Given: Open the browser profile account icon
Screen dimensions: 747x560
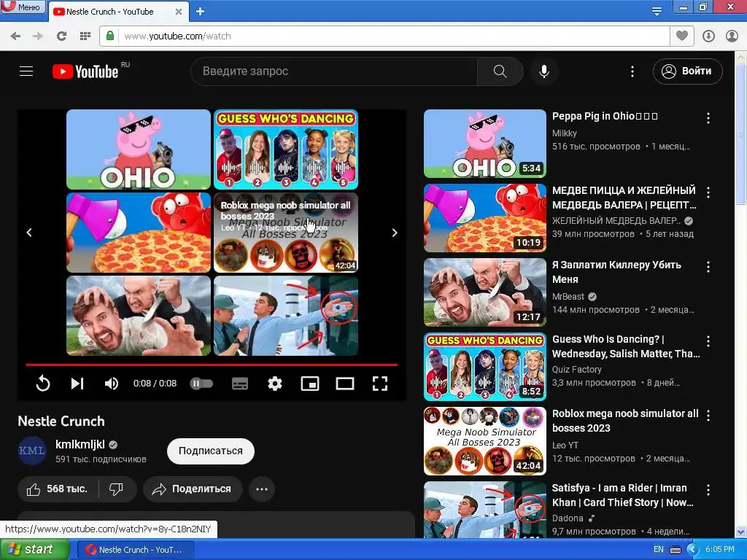Looking at the screenshot, I should click(732, 36).
